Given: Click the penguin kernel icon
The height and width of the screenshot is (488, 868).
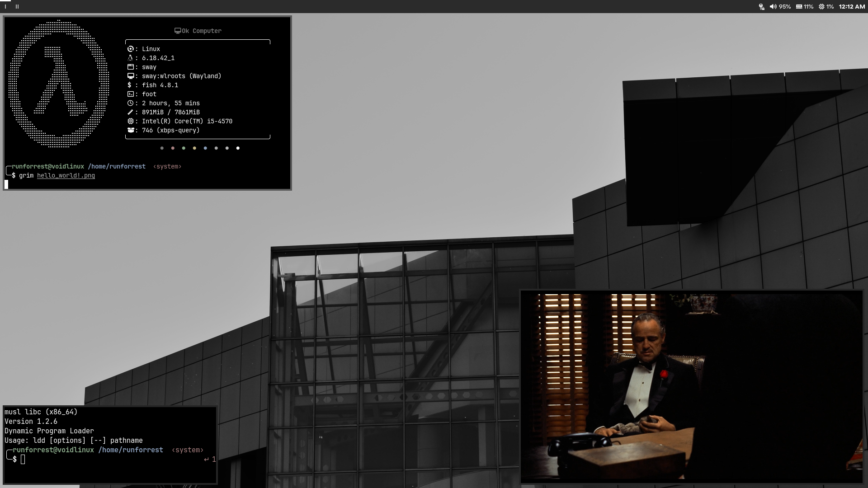Looking at the screenshot, I should point(130,58).
